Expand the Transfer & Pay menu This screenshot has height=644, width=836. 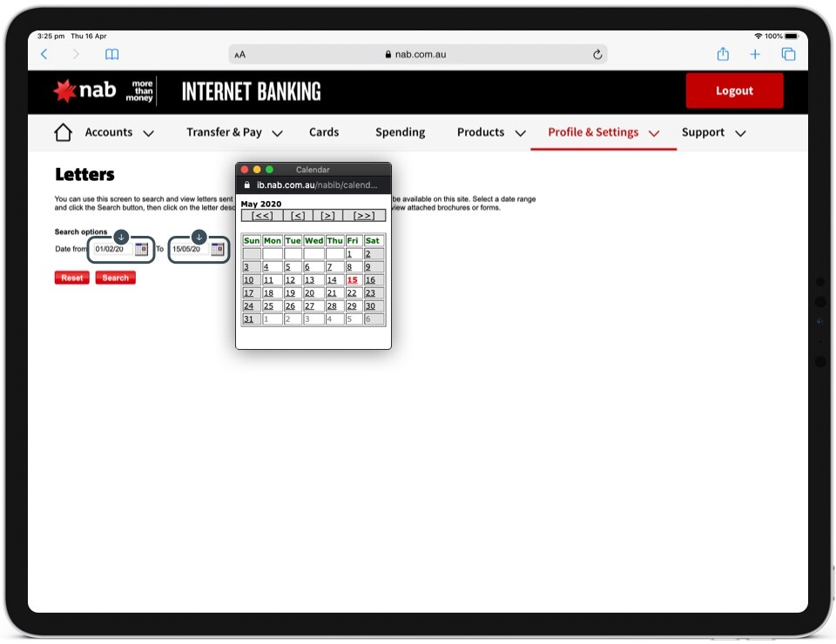pos(234,132)
